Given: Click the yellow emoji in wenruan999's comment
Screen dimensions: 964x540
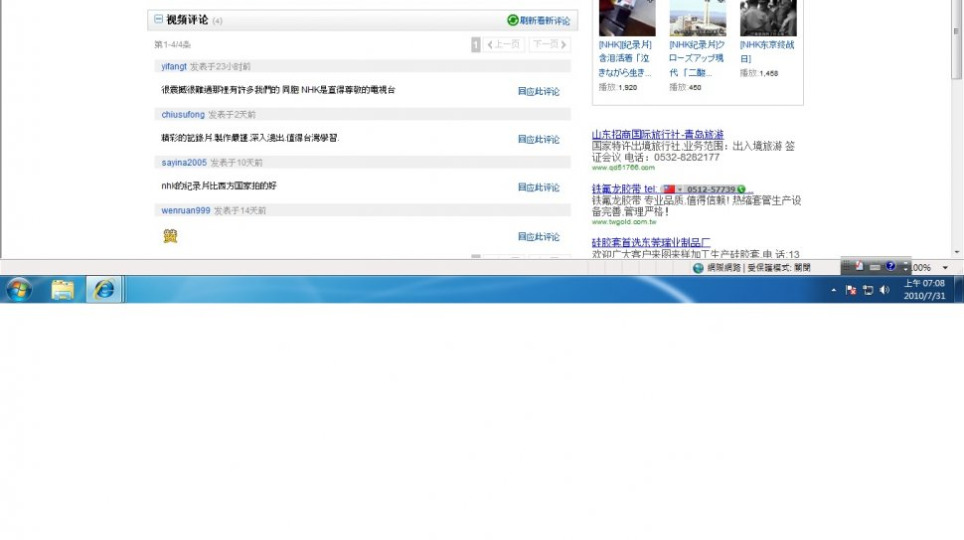Looking at the screenshot, I should pos(170,237).
